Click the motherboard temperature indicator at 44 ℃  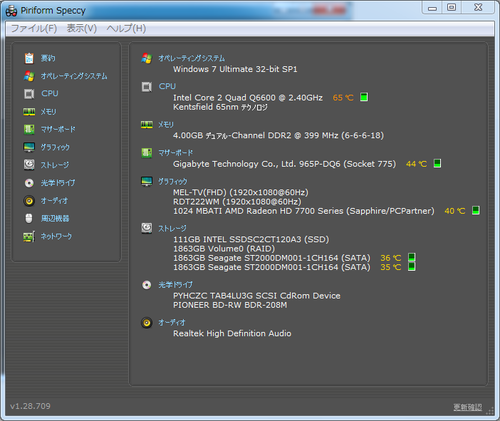pos(437,164)
